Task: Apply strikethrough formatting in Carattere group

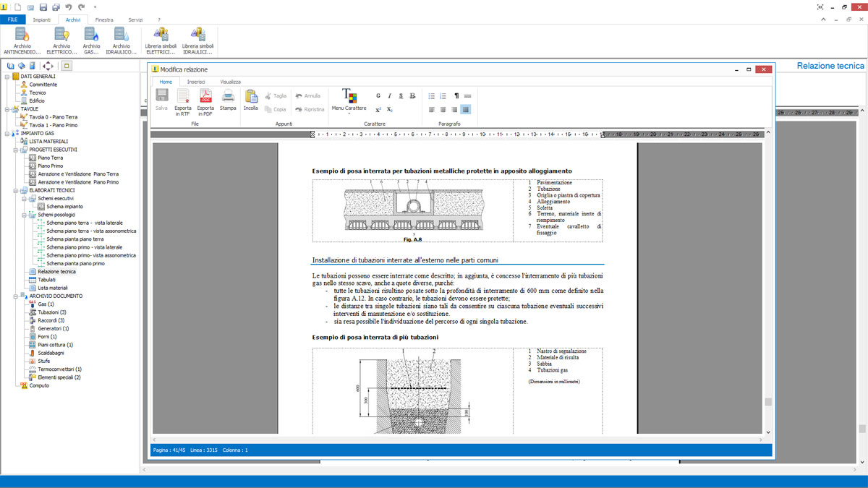Action: [x=413, y=95]
